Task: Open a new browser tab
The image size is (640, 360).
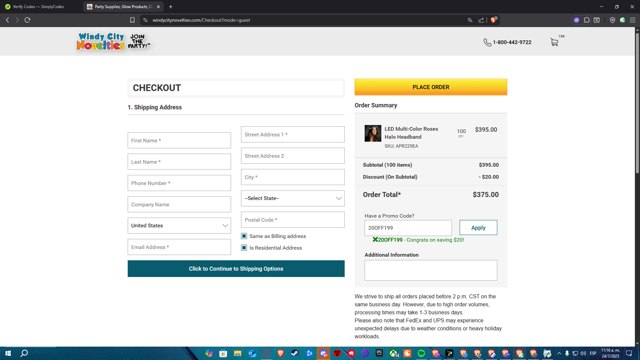Action: (171, 7)
